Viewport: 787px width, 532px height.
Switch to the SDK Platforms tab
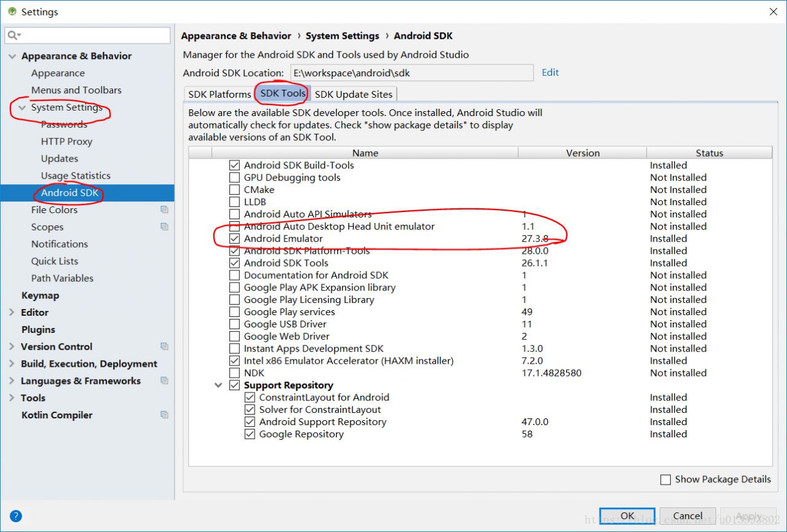(x=219, y=94)
